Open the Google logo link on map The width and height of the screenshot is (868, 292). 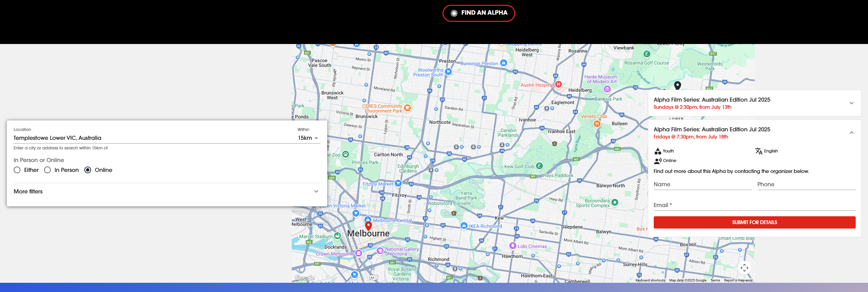click(305, 278)
